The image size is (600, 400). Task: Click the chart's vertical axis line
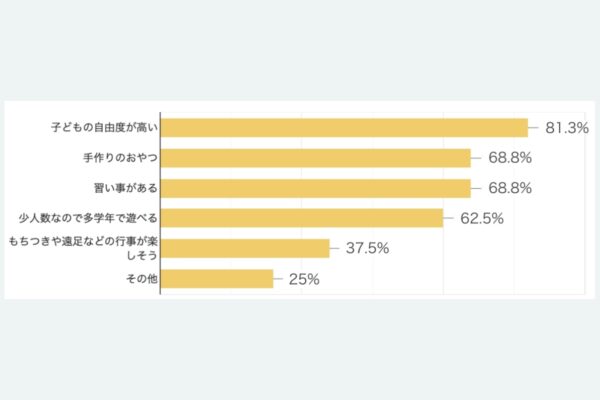[x=160, y=203]
